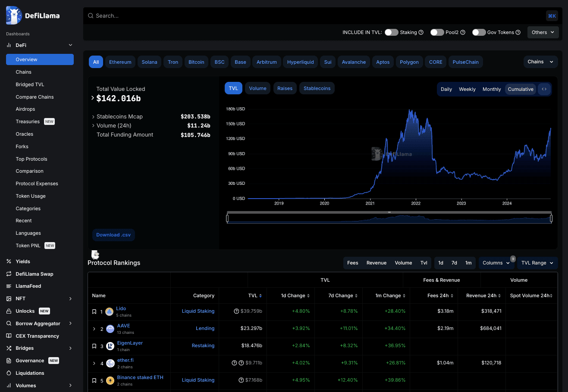This screenshot has width=568, height=392.
Task: Expand Volume (24h) details
Action: tap(93, 126)
